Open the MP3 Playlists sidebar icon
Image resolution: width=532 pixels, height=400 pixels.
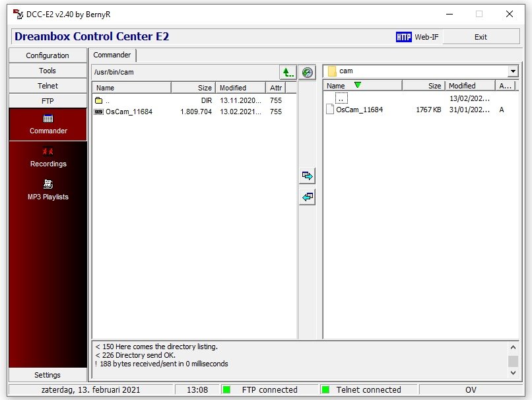point(48,185)
